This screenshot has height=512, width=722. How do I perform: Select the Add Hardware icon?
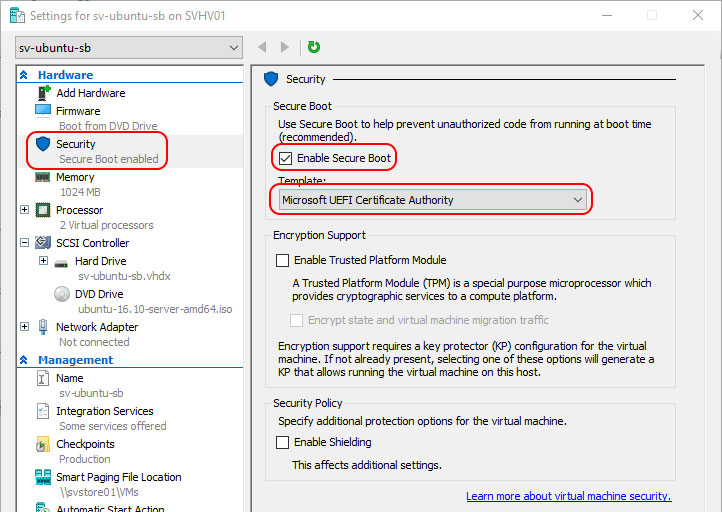(x=43, y=93)
